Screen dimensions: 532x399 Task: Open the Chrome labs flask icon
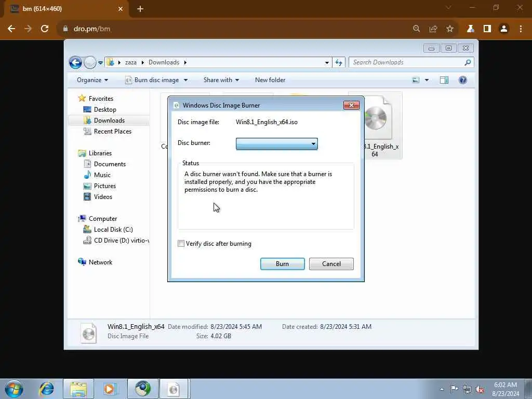point(470,29)
